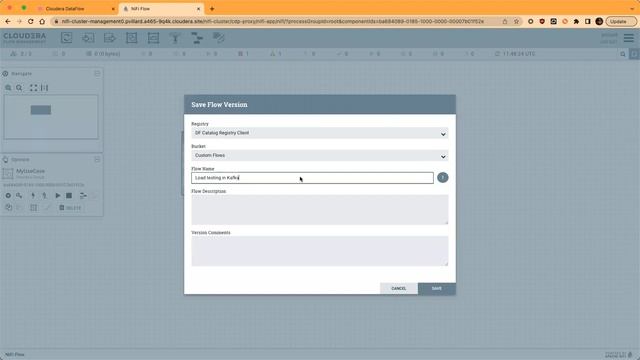Click the browser Update button
The width and height of the screenshot is (640, 360).
(621, 21)
